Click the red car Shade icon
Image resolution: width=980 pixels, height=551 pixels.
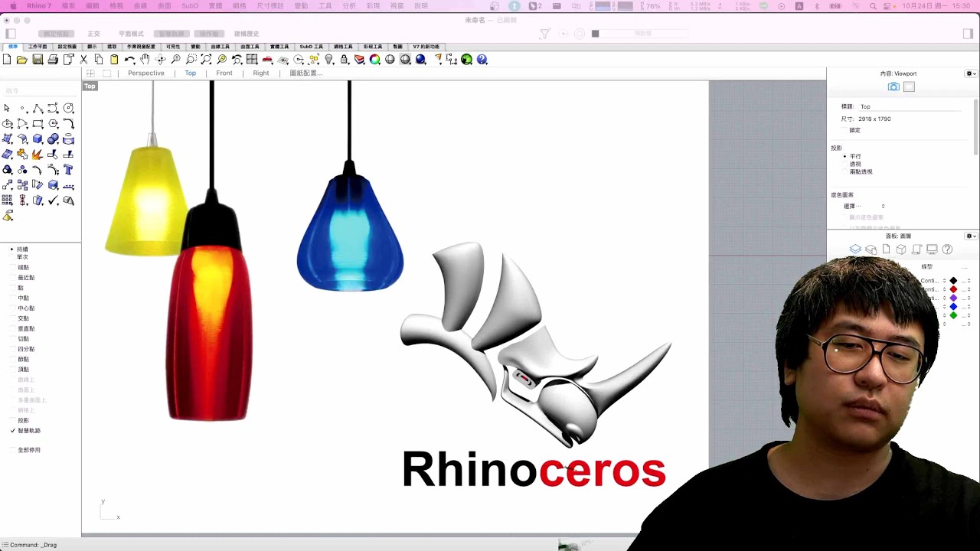[x=267, y=60]
